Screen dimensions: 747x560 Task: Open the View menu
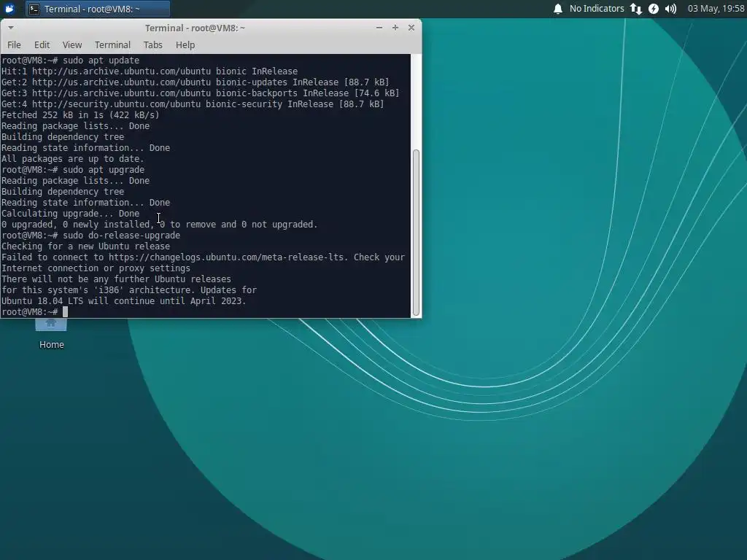[72, 44]
